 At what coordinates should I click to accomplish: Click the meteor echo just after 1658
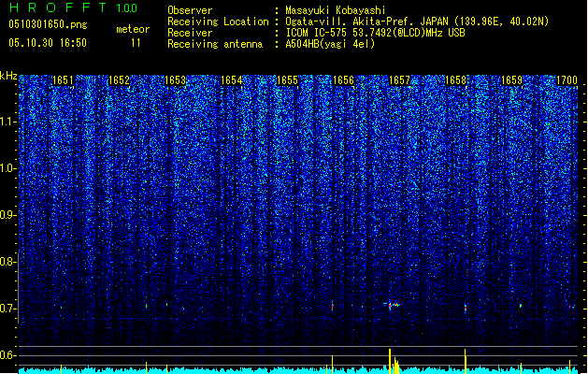(466, 308)
